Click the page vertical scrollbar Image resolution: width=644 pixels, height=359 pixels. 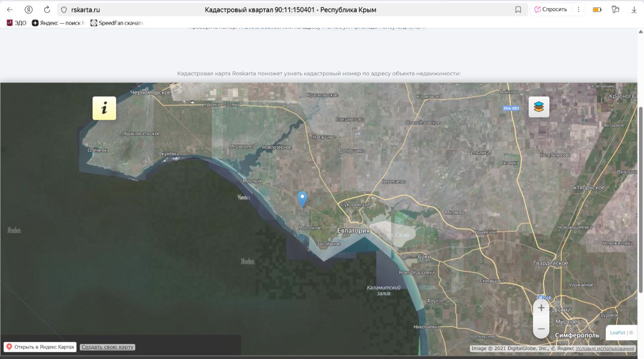[640, 199]
